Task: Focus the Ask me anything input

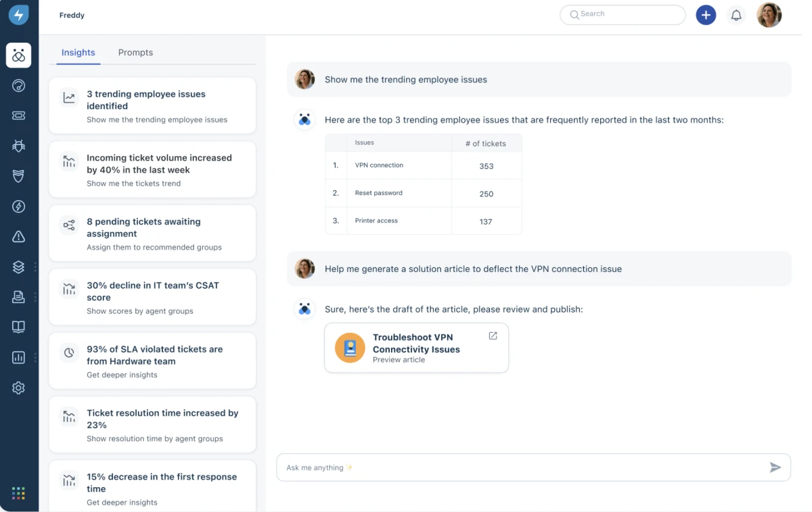Action: [533, 467]
